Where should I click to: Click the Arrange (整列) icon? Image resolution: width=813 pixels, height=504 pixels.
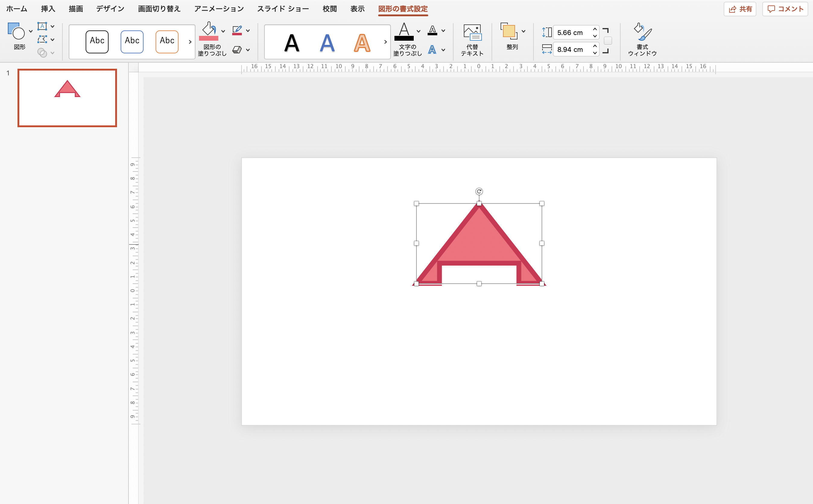click(x=509, y=31)
